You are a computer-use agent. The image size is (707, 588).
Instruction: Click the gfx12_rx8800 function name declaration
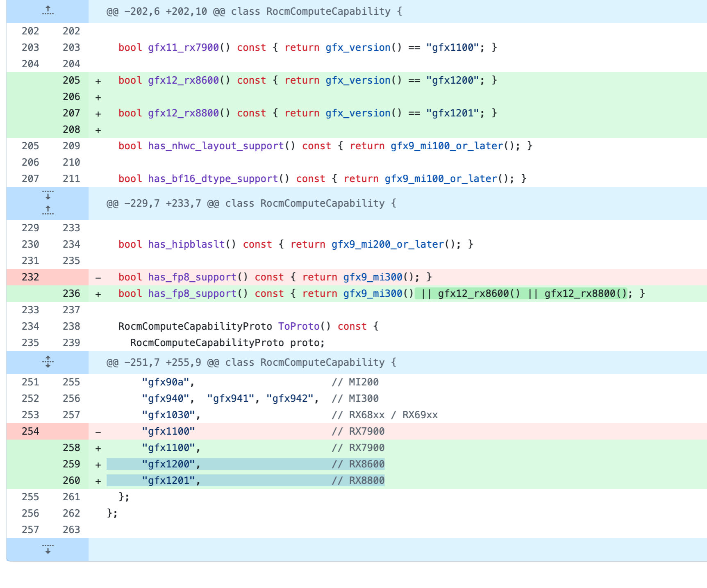click(x=183, y=113)
